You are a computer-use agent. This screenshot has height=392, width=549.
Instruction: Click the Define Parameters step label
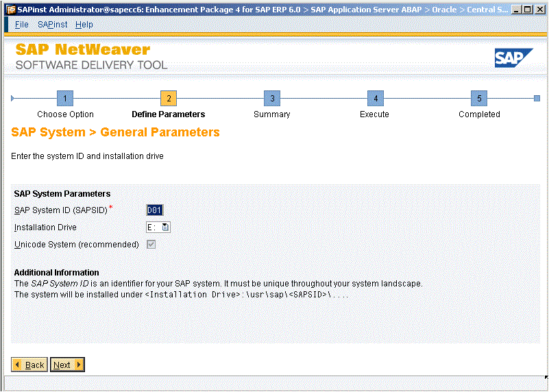pyautogui.click(x=168, y=114)
